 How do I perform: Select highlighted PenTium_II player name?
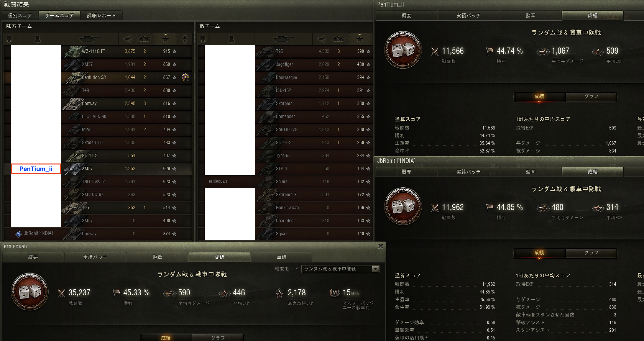click(36, 169)
